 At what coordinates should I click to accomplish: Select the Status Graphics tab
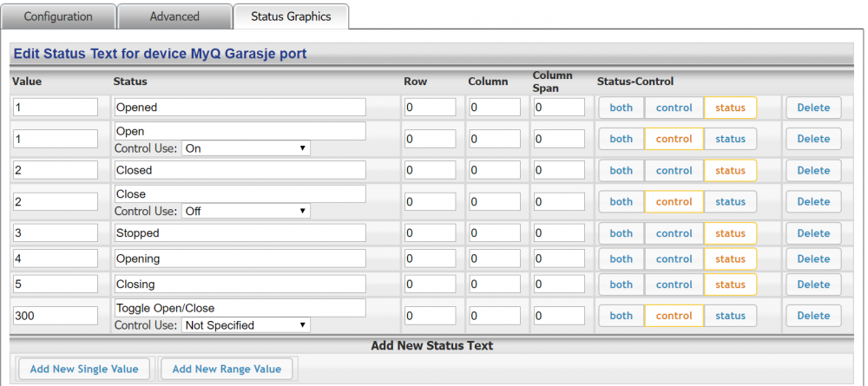[291, 16]
